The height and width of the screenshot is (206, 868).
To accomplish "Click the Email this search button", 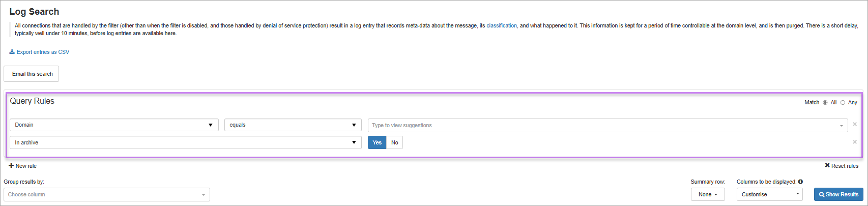I will 32,74.
